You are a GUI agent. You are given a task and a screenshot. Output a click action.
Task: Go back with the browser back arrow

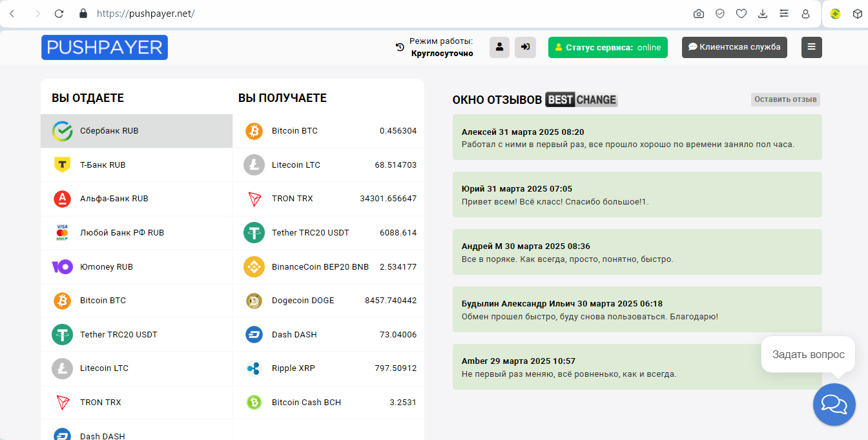pyautogui.click(x=12, y=14)
